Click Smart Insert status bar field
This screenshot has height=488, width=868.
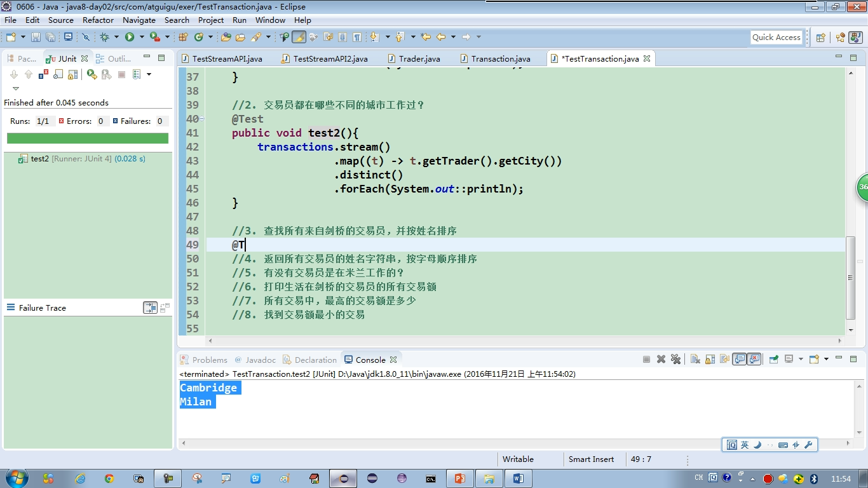[x=591, y=459]
